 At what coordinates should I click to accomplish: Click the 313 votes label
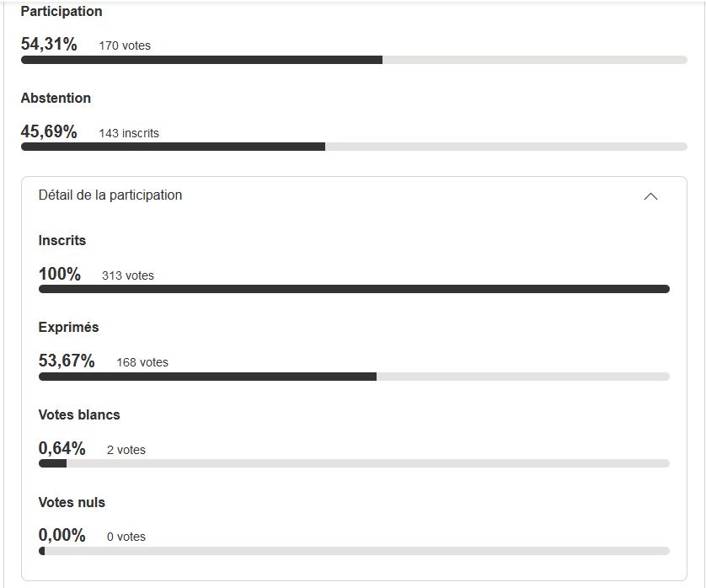128,275
